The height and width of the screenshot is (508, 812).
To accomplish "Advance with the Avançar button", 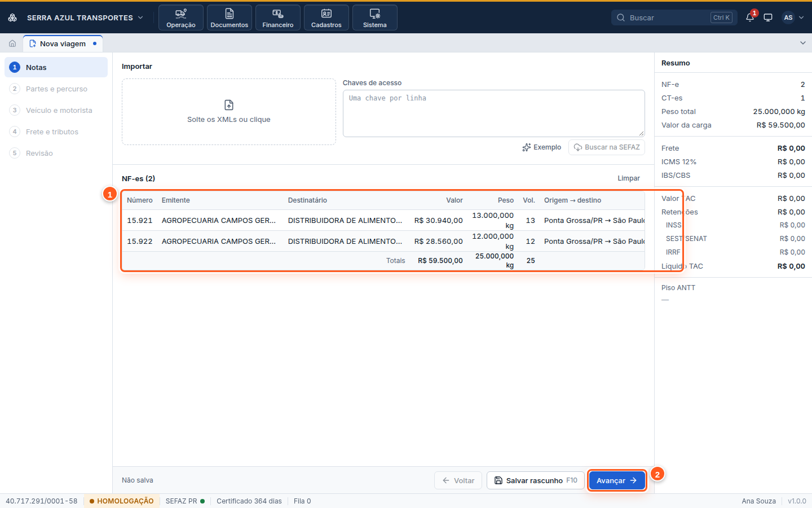I will point(617,480).
